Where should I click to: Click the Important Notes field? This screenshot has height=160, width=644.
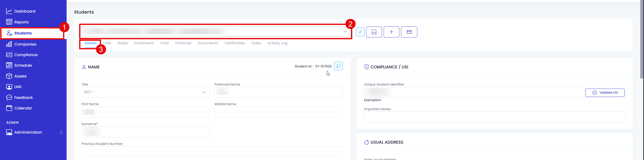pyautogui.click(x=494, y=117)
